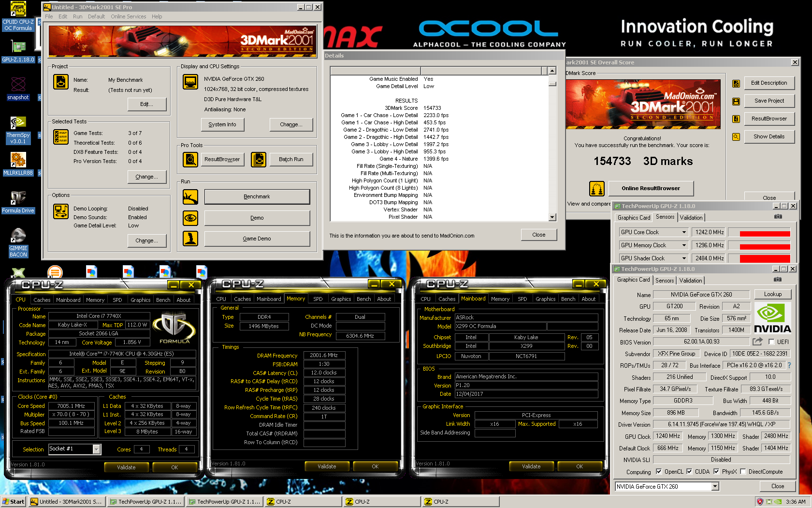This screenshot has height=508, width=812.
Task: Click the Benchmark run icon
Action: [190, 197]
